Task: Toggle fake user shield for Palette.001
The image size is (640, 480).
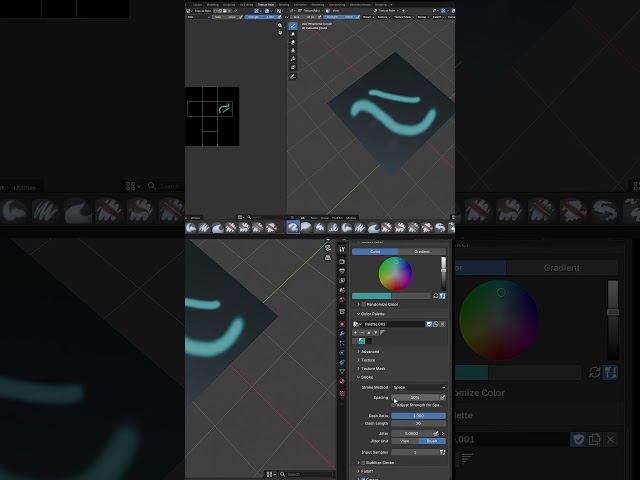Action: (429, 324)
